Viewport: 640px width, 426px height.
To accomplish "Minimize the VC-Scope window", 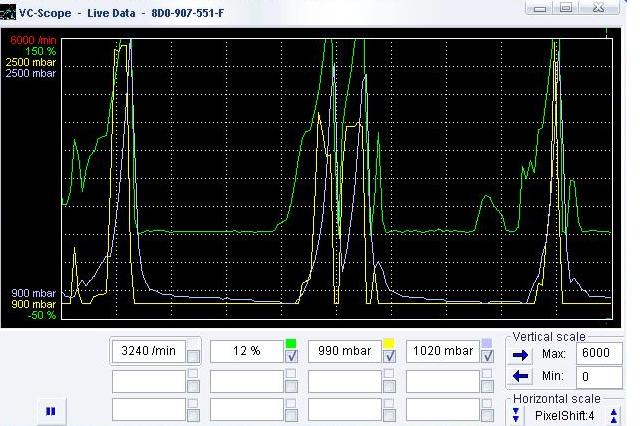I will [x=542, y=8].
